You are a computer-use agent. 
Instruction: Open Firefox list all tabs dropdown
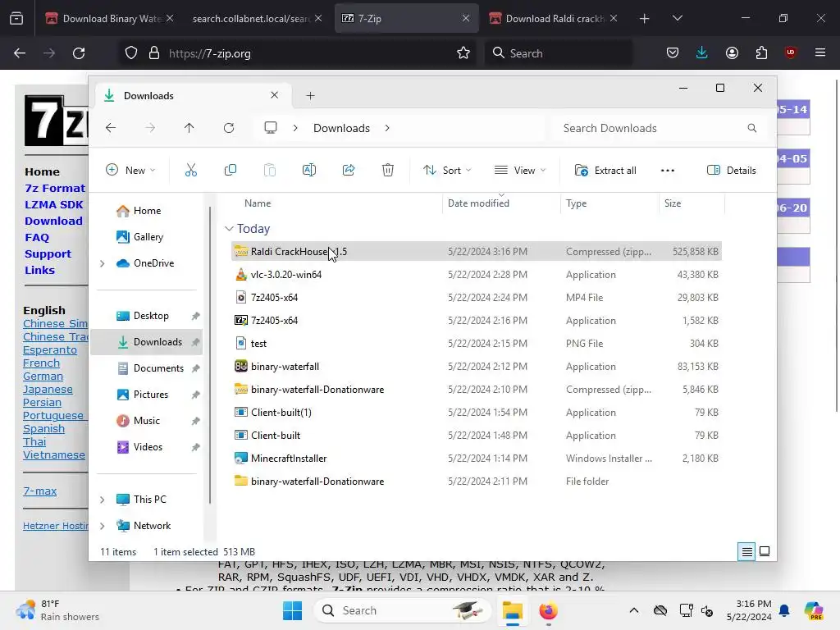677,18
